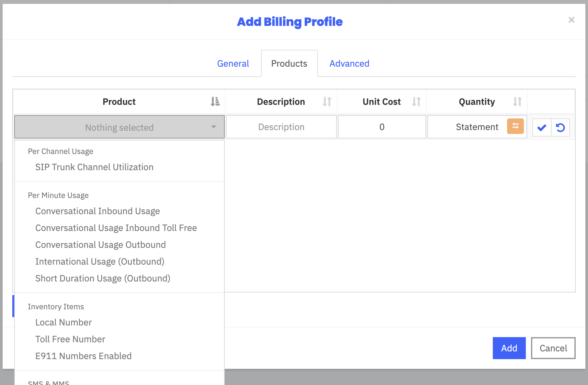The image size is (588, 385).
Task: Open the Nothing selected product dropdown
Action: pyautogui.click(x=119, y=127)
